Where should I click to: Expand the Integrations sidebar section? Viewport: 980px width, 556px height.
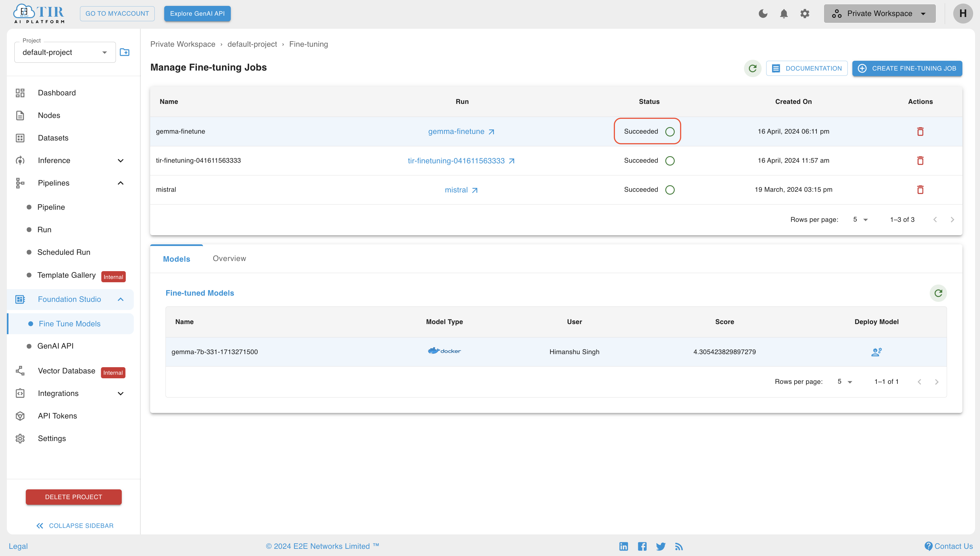[71, 393]
